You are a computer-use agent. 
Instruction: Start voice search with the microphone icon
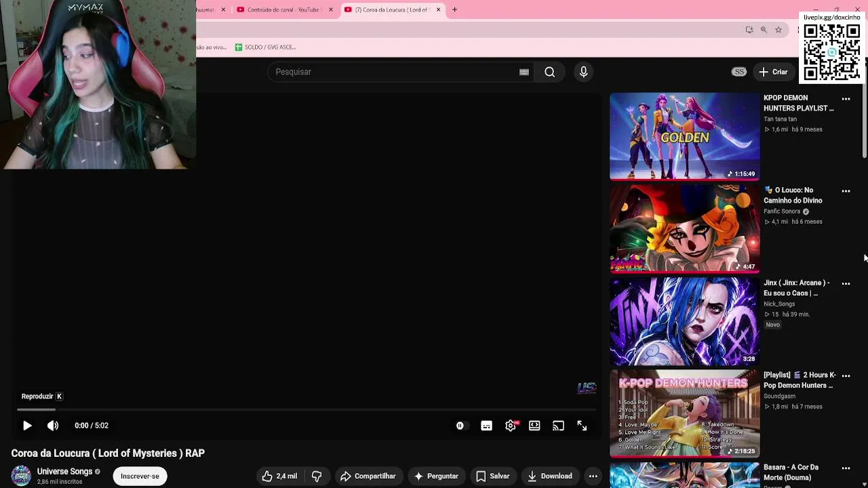583,72
